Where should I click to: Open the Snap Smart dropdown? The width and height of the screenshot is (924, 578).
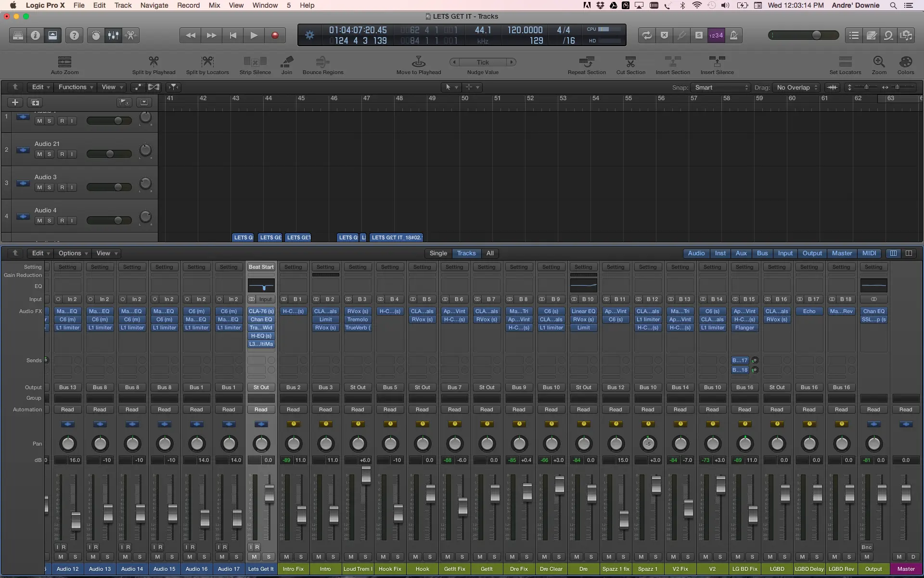point(720,87)
